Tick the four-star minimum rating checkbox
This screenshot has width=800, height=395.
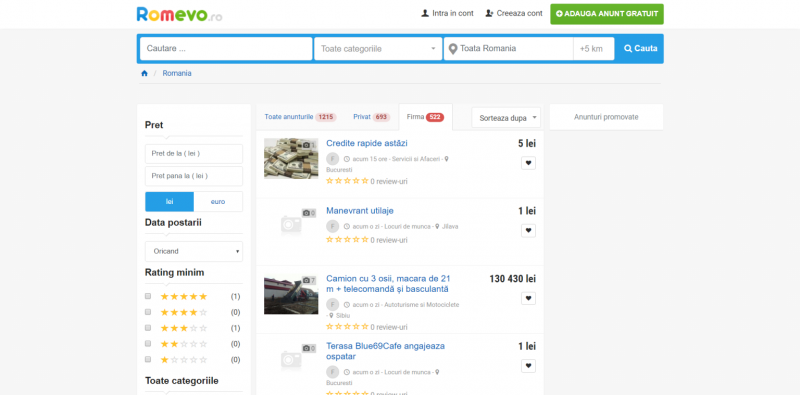click(148, 312)
